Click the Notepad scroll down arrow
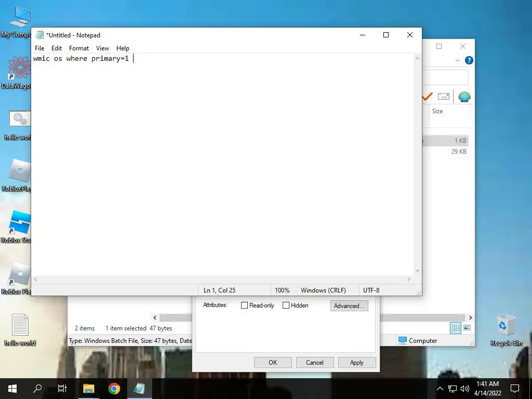 pos(417,271)
